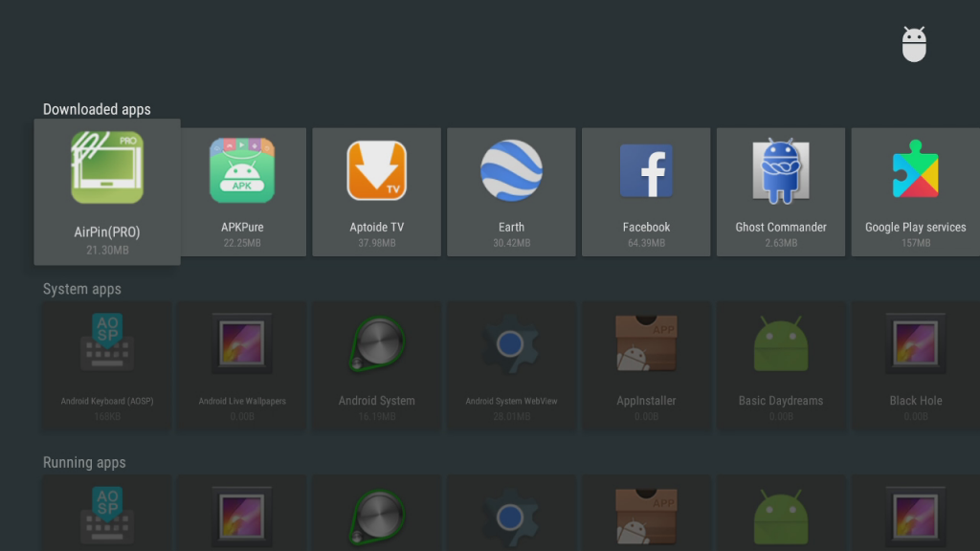Click the 2.63MB size under Ghost Commander
The height and width of the screenshot is (551, 980).
click(781, 243)
